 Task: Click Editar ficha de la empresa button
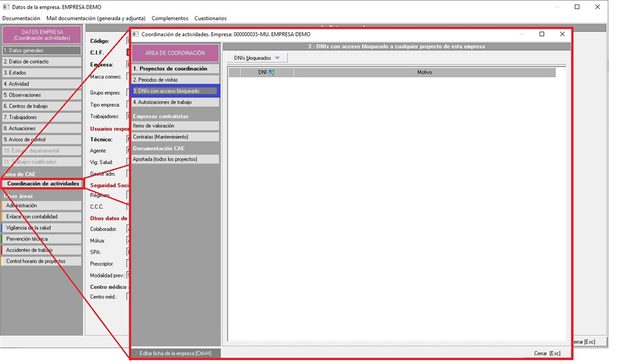pyautogui.click(x=176, y=354)
